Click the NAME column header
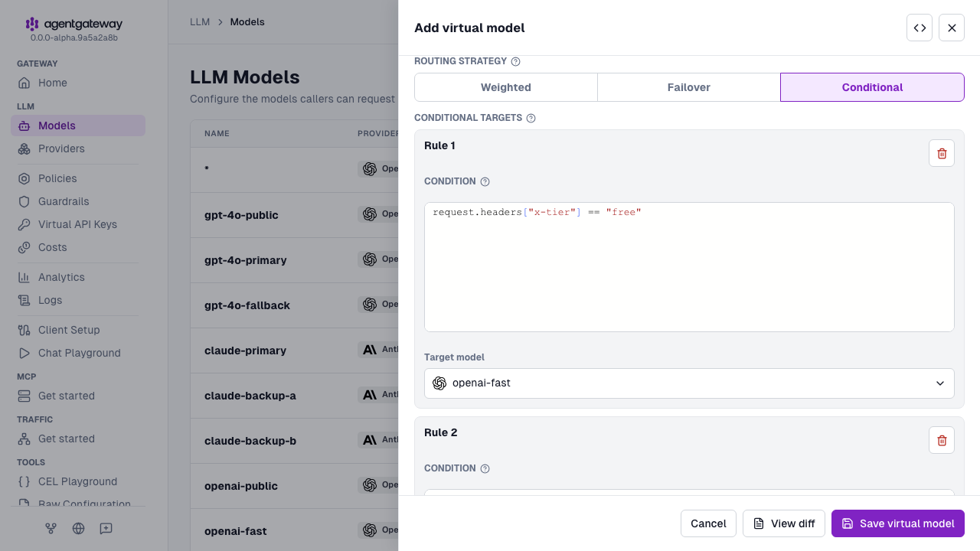Viewport: 980px width, 551px height. 217,134
